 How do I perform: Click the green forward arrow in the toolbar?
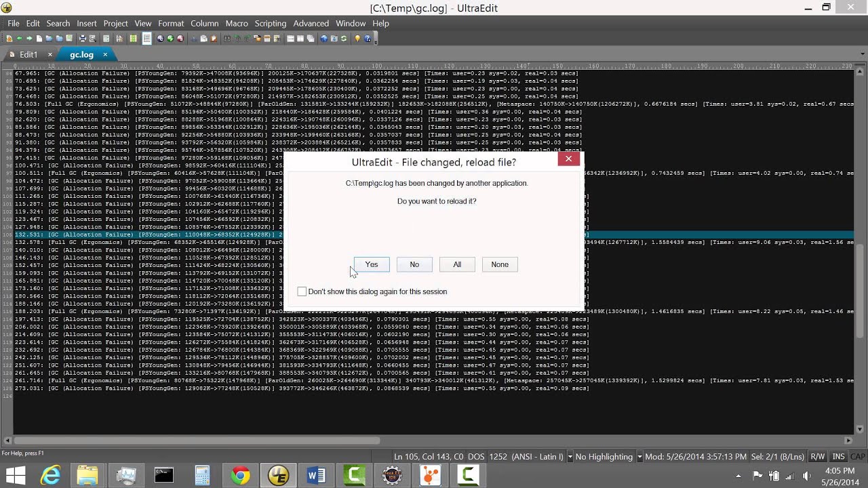point(29,39)
